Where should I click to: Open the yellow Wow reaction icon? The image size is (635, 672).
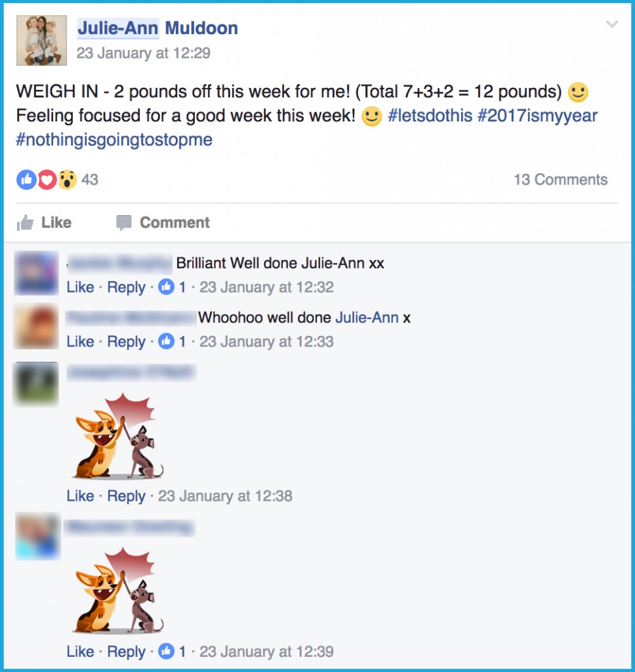click(68, 180)
